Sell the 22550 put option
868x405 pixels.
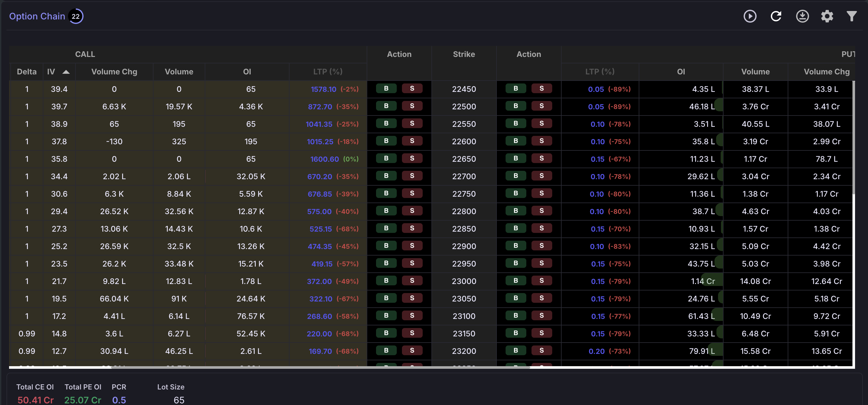pos(542,124)
